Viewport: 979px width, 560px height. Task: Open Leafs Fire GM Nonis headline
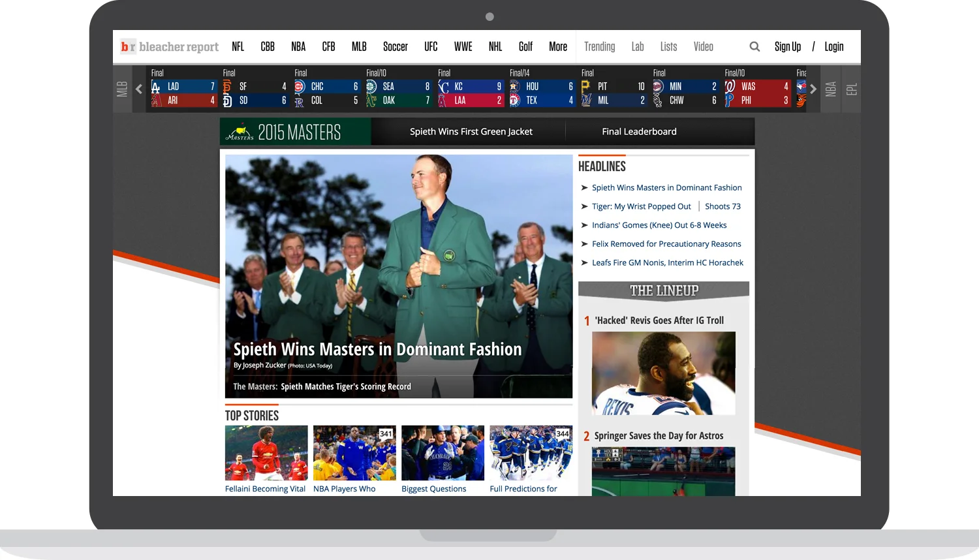coord(668,263)
